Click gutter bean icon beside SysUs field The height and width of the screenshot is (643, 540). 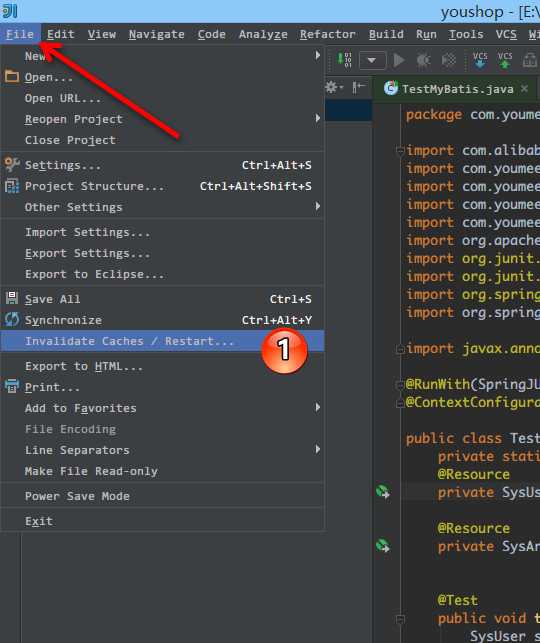(x=383, y=491)
